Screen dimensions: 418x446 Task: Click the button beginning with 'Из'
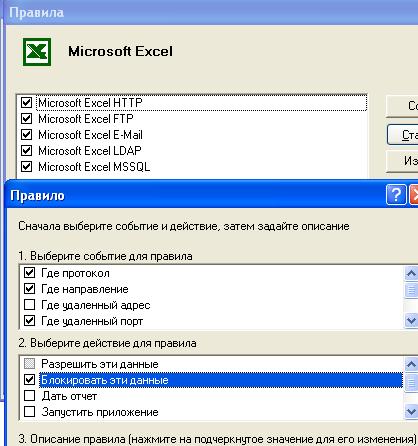402,161
